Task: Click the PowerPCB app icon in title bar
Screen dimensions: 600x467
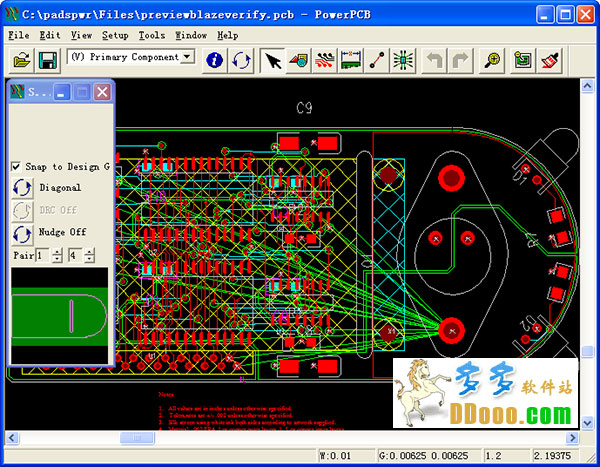Action: 12,15
